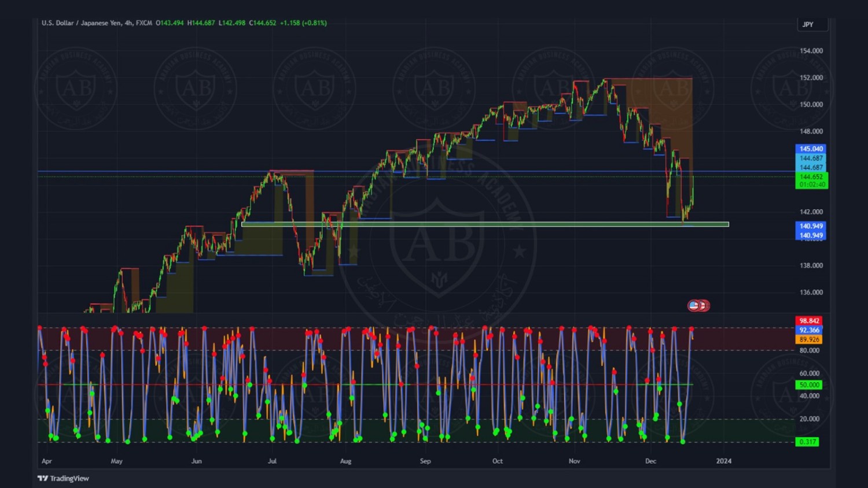Click the red 98.842 oscillator value label
868x488 pixels.
[x=809, y=321]
